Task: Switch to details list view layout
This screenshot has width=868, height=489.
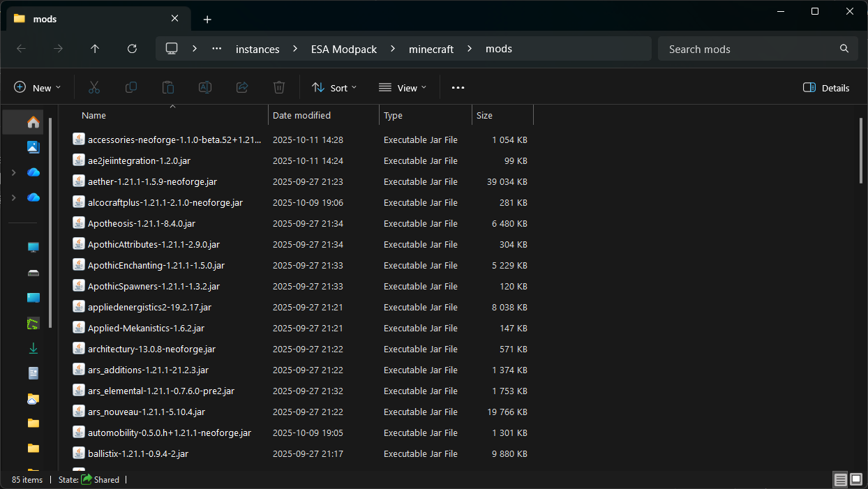Action: coord(840,479)
